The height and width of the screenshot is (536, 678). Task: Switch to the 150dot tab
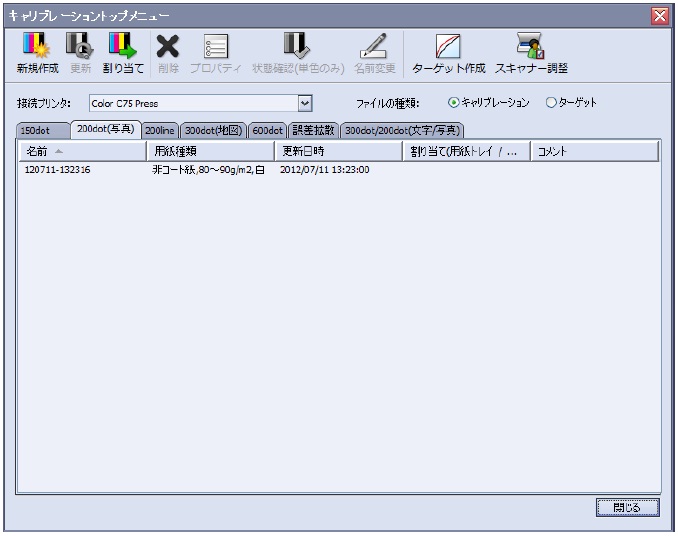click(x=43, y=130)
